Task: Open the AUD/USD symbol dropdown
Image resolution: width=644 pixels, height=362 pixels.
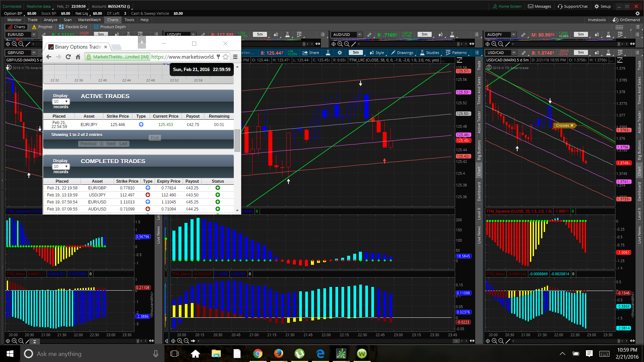Action: tap(360, 35)
